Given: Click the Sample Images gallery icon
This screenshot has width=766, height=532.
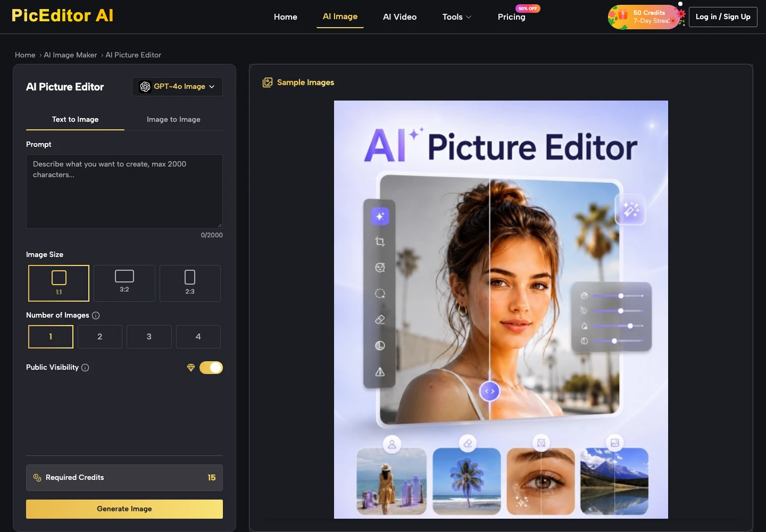Looking at the screenshot, I should pyautogui.click(x=268, y=82).
